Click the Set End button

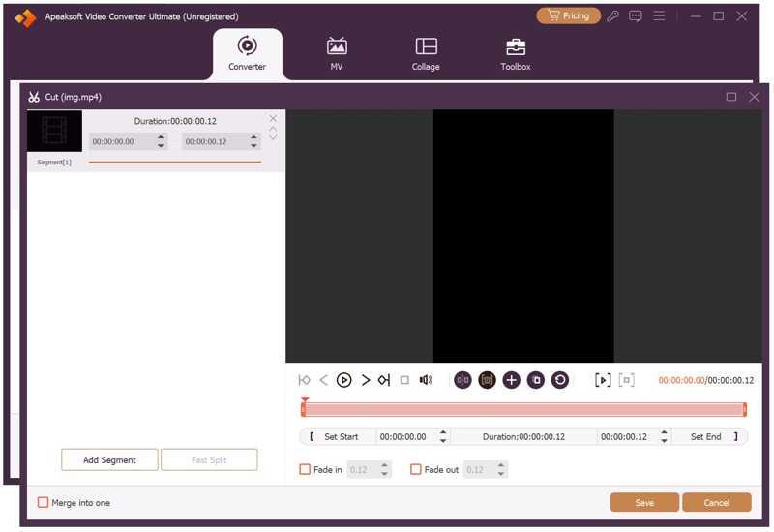712,437
